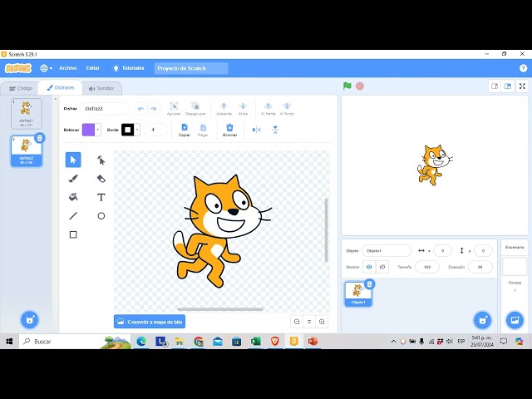Switch to the Disfraces tab
532x399 pixels.
60,87
